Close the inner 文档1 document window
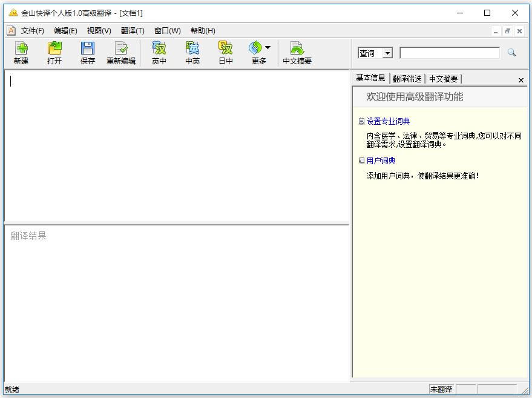532x398 pixels. pos(519,32)
